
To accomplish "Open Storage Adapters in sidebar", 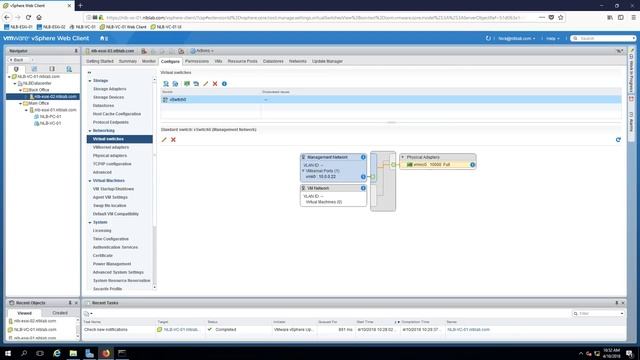I will [x=109, y=89].
